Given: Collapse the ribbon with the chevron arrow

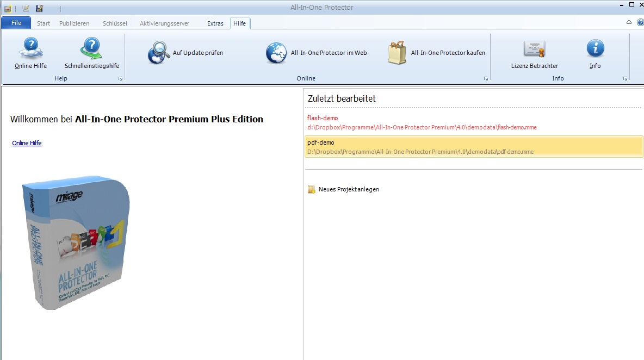Looking at the screenshot, I should (629, 23).
